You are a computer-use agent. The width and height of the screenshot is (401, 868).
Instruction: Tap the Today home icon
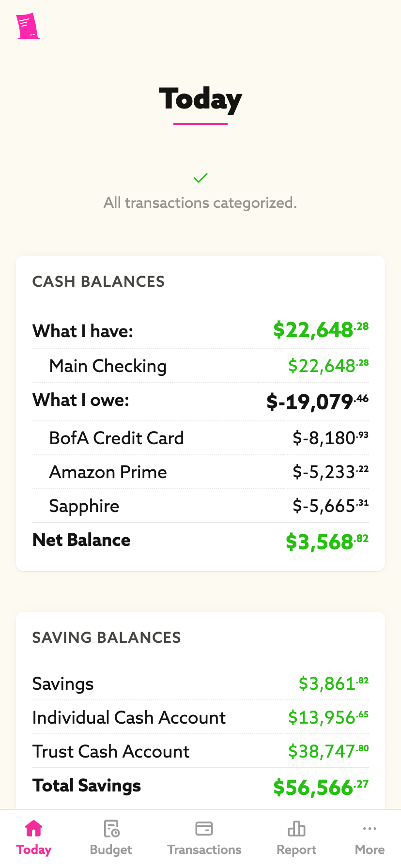34,828
